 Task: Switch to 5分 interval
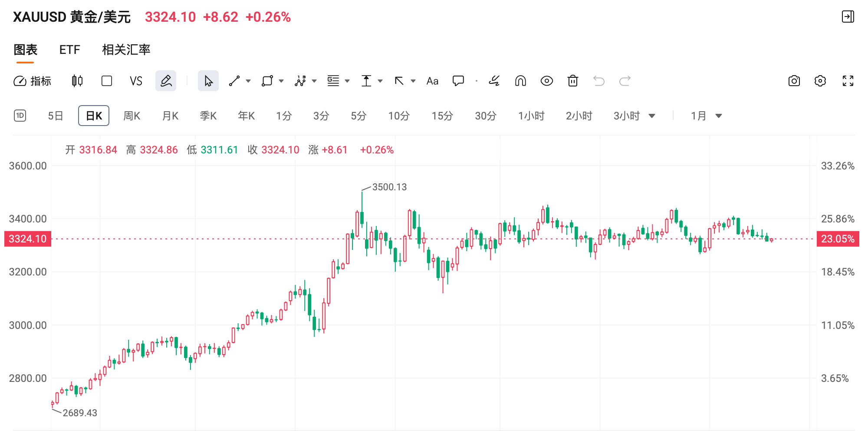[359, 116]
